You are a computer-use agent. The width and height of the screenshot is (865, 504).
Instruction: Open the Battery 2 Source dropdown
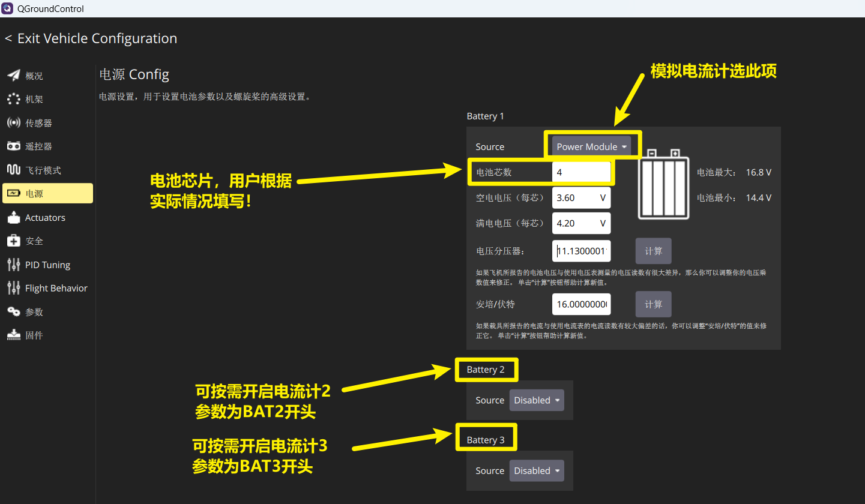537,400
